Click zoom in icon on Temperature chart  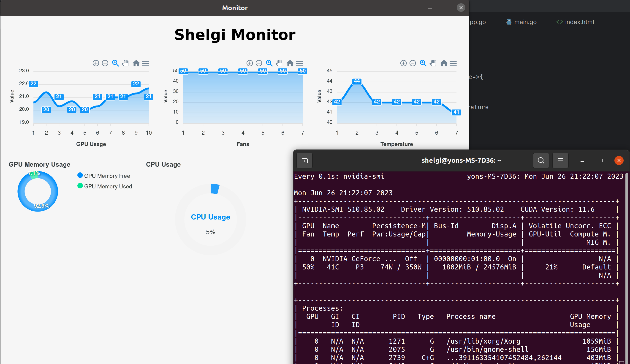coord(404,63)
